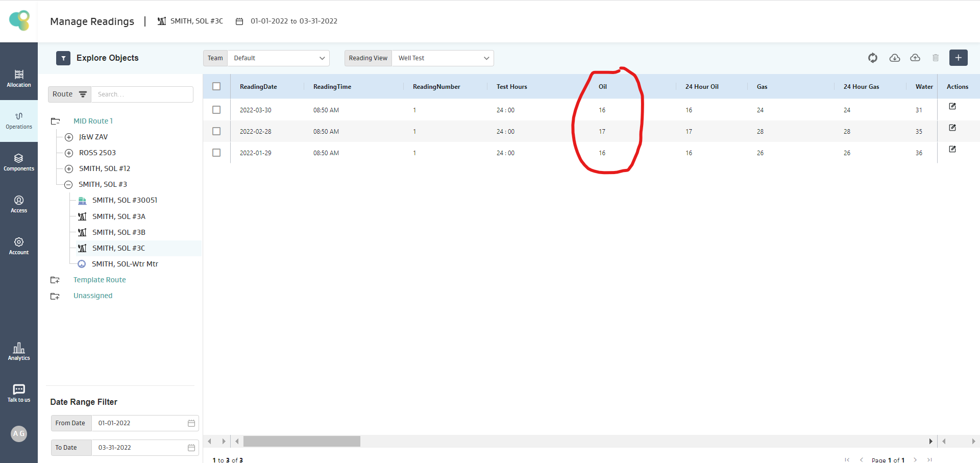Image resolution: width=980 pixels, height=463 pixels.
Task: Click the plus button to add reading
Action: 958,58
